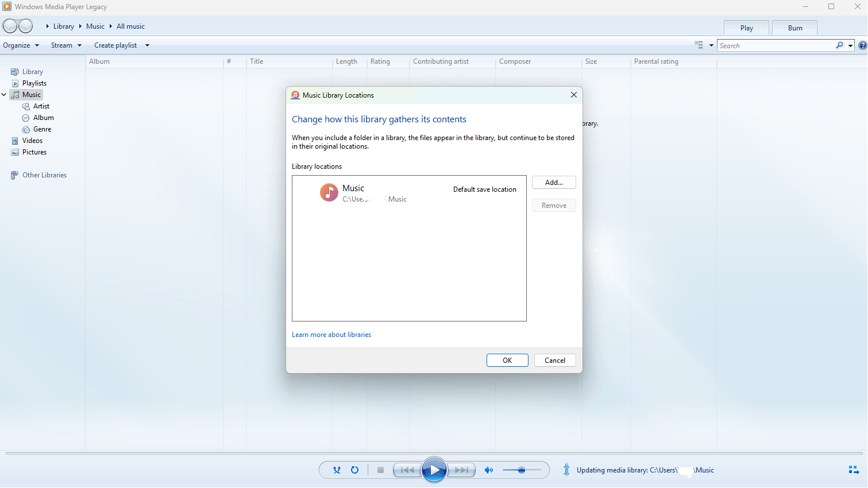Click Cancel in the dialog
868x488 pixels.
tap(555, 361)
